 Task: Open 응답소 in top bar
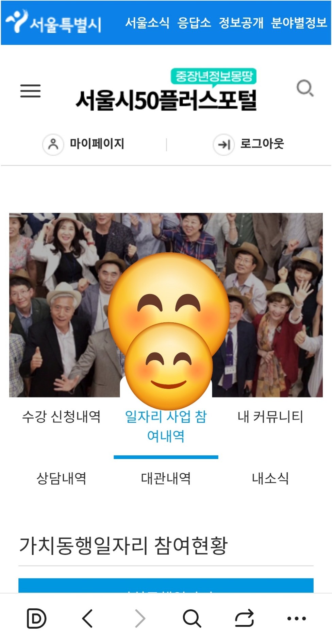(x=194, y=23)
